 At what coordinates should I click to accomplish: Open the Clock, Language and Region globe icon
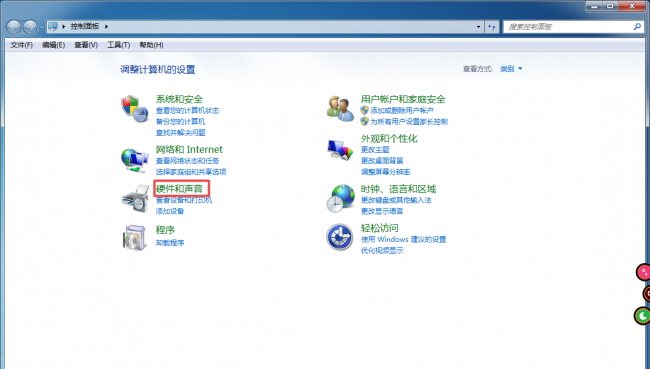pyautogui.click(x=340, y=199)
